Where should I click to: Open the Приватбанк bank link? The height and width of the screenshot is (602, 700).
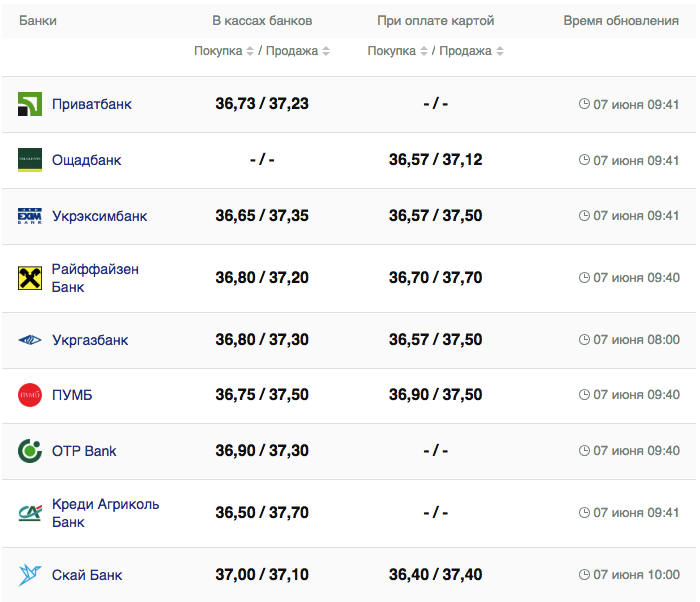pos(91,104)
